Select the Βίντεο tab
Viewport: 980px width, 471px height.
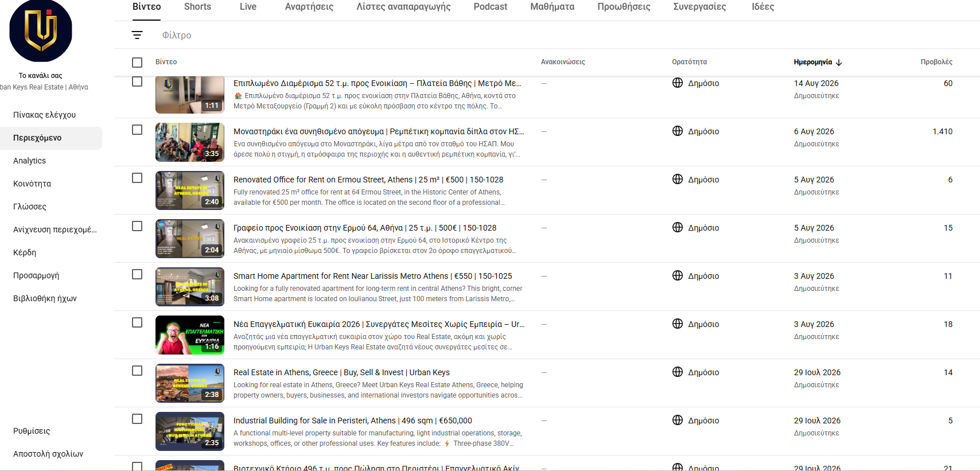click(146, 7)
